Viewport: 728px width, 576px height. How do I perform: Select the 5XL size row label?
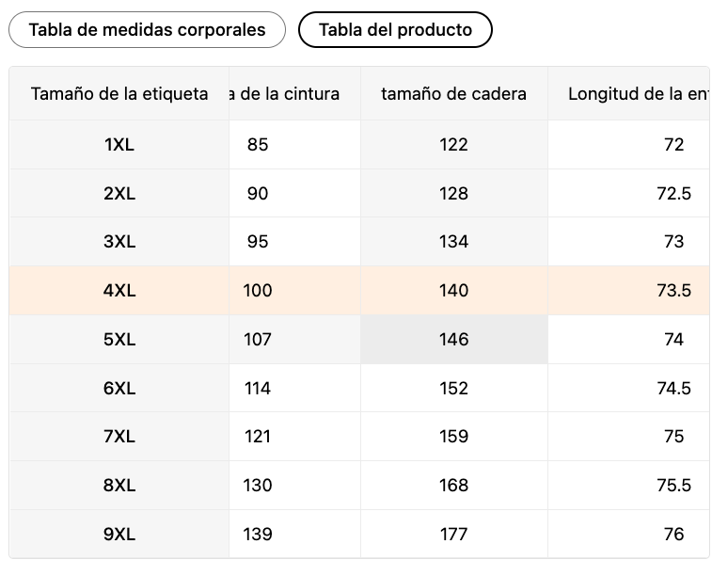[119, 340]
